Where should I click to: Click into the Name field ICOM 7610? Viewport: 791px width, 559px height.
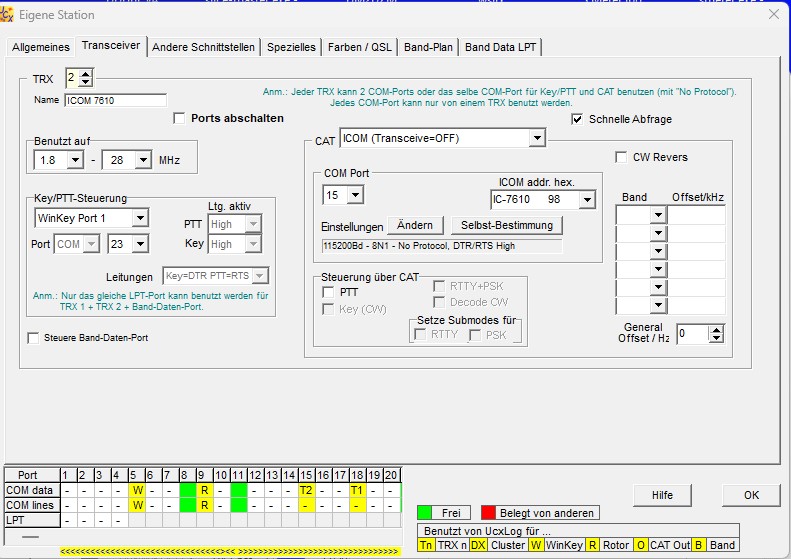tap(115, 100)
